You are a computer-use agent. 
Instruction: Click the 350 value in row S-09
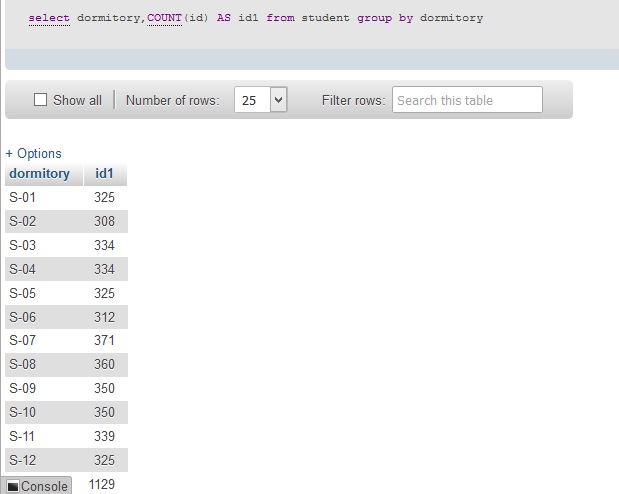[104, 388]
